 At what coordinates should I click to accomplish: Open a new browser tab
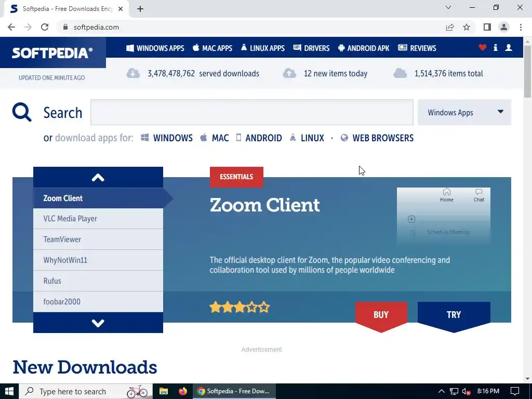click(140, 9)
